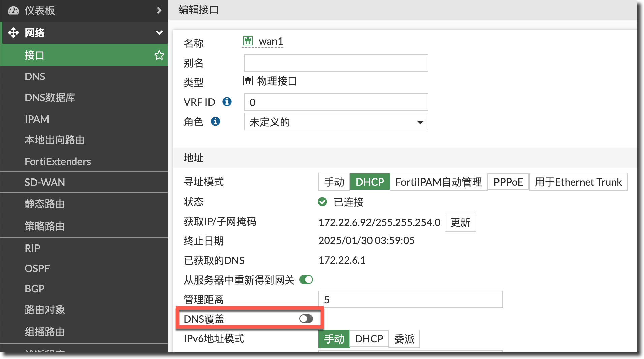Image resolution: width=644 pixels, height=359 pixels.
Task: Enable the DNS覆盖 toggle
Action: [306, 319]
